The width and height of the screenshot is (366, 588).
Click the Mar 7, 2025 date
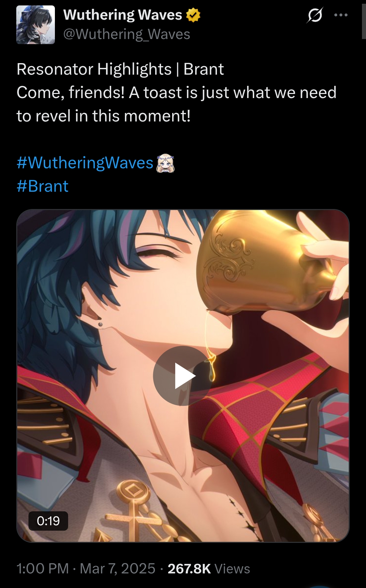[x=118, y=569]
